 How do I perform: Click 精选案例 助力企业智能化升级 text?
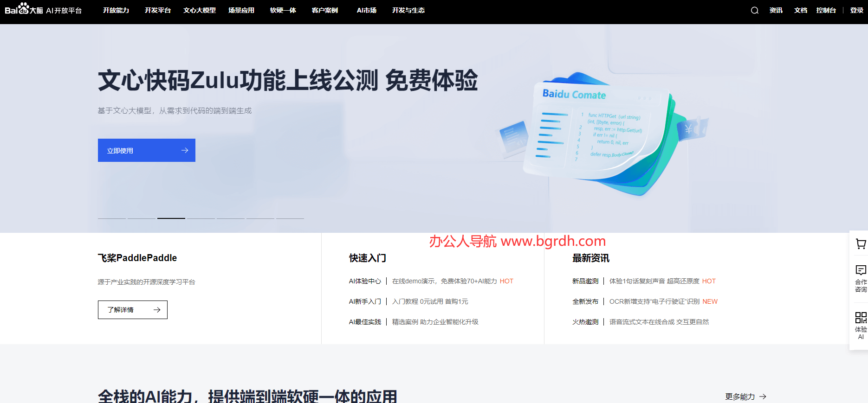tap(435, 322)
